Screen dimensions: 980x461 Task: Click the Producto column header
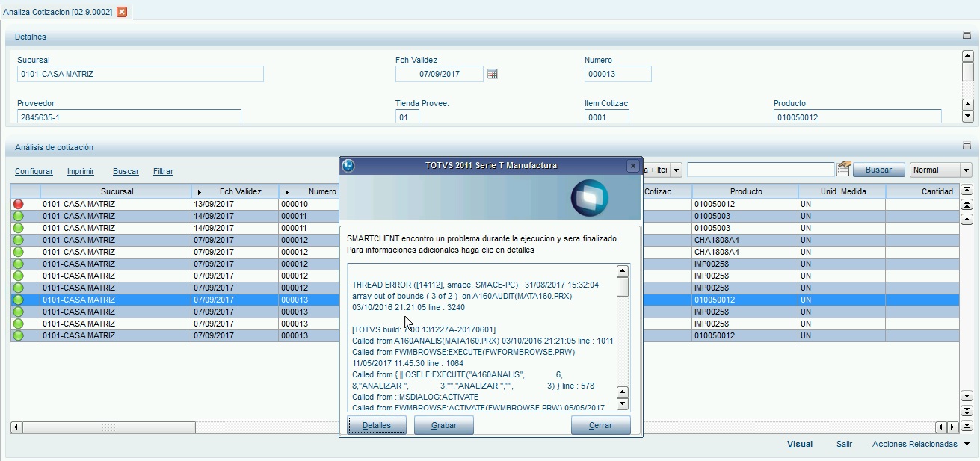[746, 191]
